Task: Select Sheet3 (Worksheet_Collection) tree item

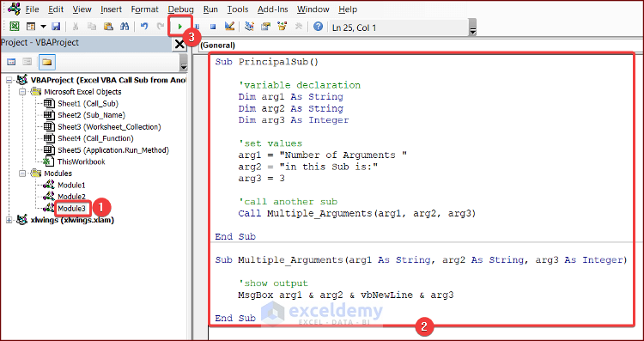Action: click(109, 127)
